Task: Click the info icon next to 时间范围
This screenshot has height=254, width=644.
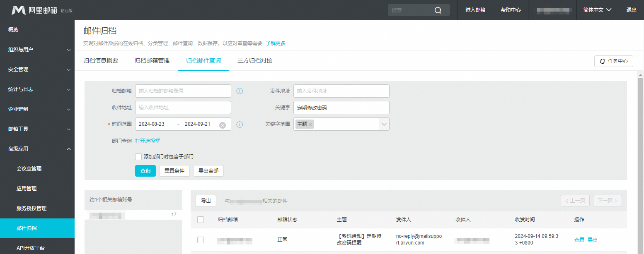Action: tap(240, 124)
